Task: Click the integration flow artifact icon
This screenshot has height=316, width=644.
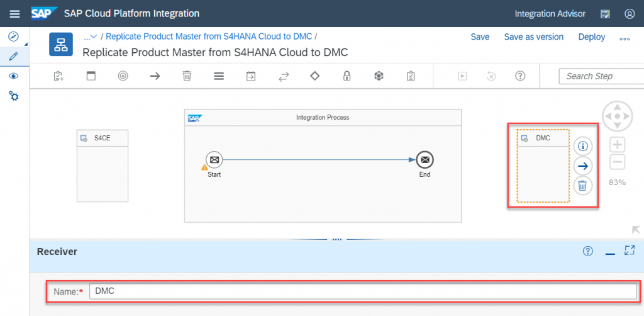Action: point(61,45)
